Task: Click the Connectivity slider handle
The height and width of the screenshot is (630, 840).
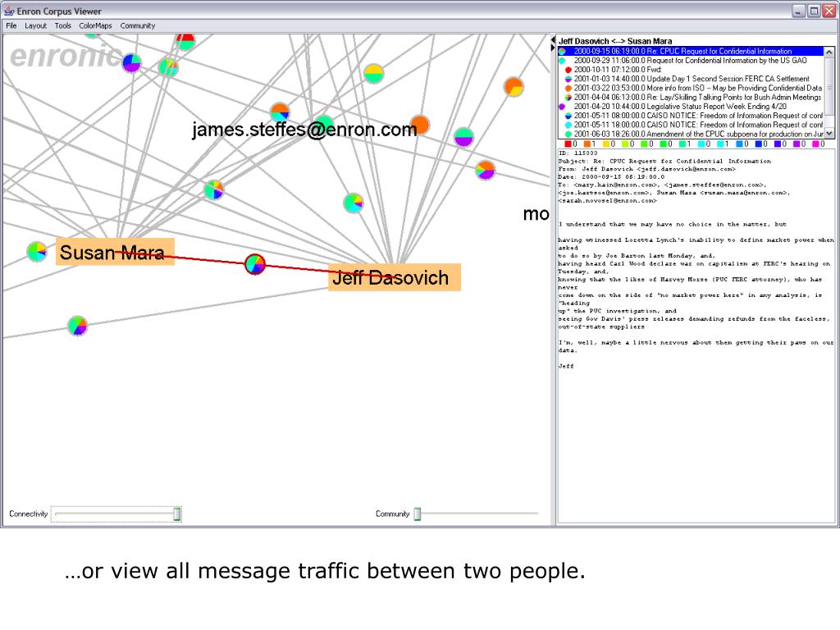Action: 177,514
